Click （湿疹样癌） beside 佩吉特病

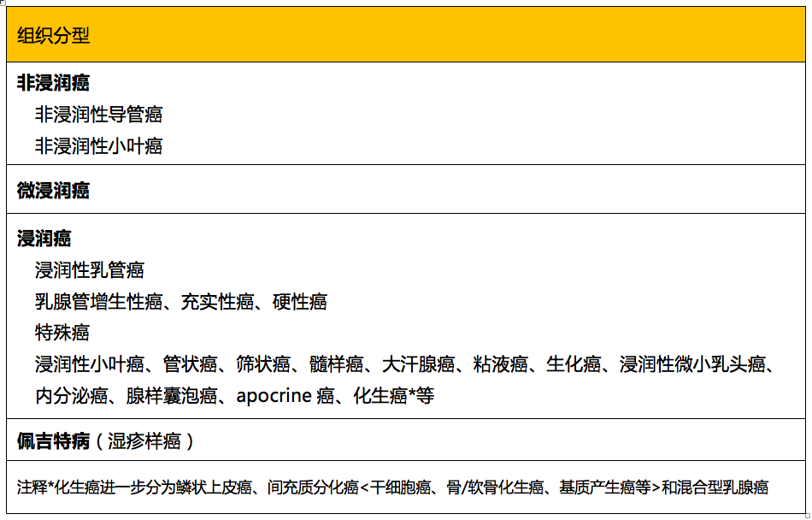pos(145,441)
